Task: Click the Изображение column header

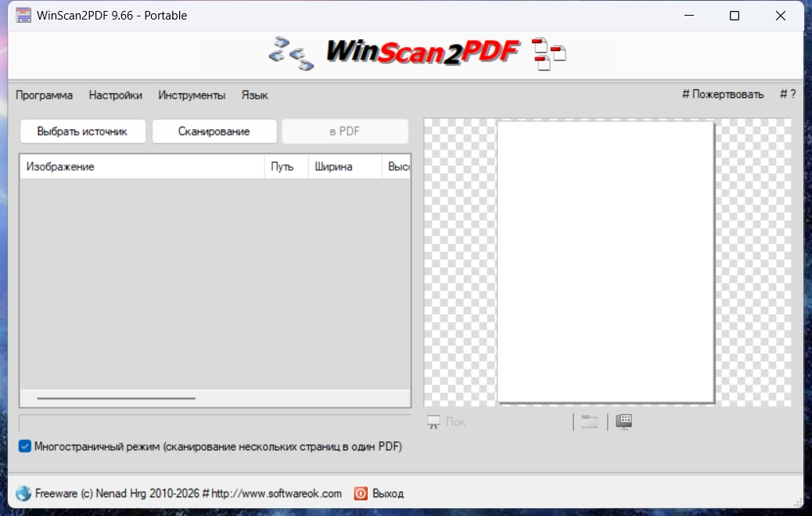Action: 142,167
